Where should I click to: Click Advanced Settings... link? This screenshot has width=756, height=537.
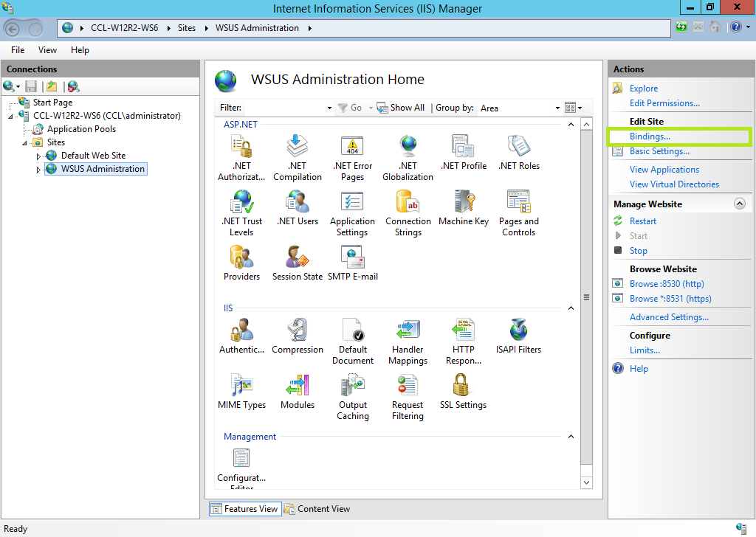click(669, 317)
